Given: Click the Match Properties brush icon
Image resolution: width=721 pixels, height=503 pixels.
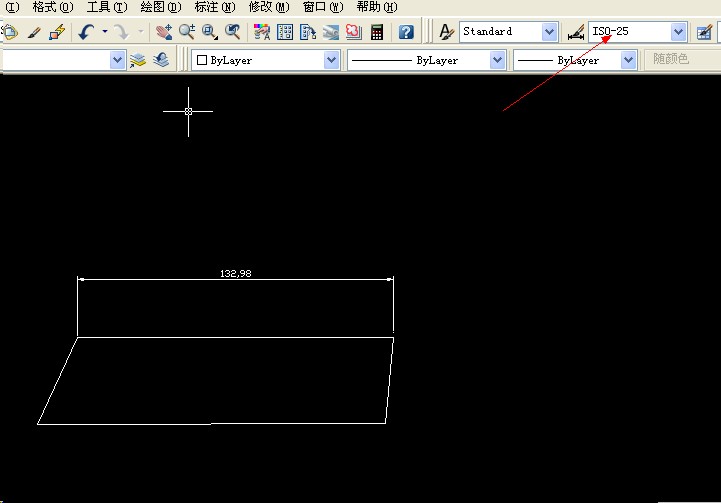Looking at the screenshot, I should pos(34,32).
